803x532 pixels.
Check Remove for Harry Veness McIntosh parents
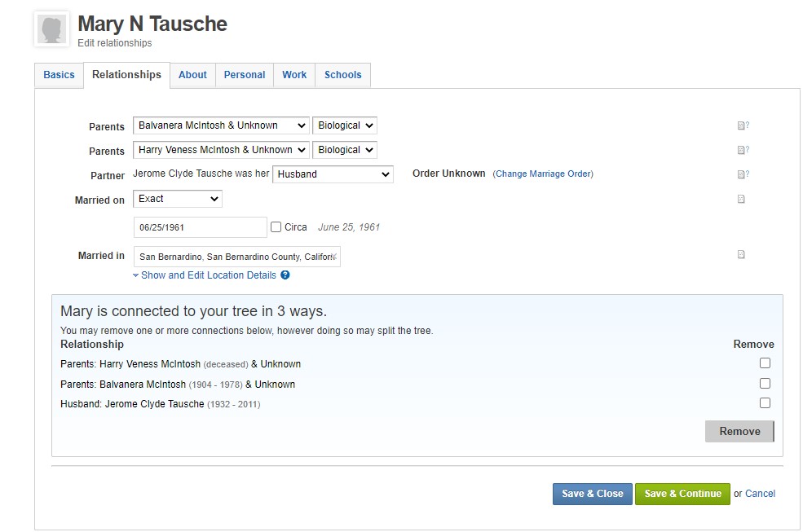[765, 363]
